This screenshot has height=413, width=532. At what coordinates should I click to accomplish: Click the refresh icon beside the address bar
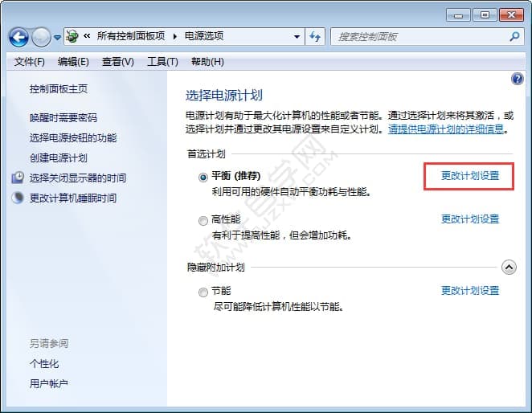(x=314, y=37)
